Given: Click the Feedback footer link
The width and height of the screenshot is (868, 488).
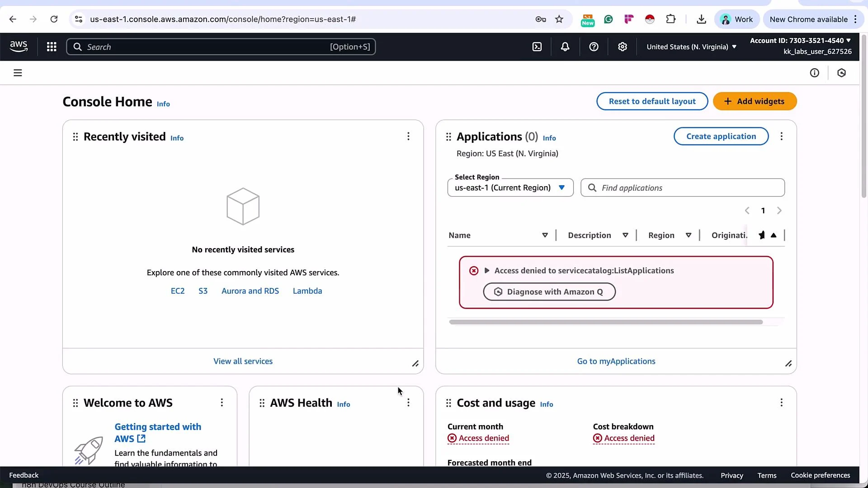Looking at the screenshot, I should (x=24, y=475).
